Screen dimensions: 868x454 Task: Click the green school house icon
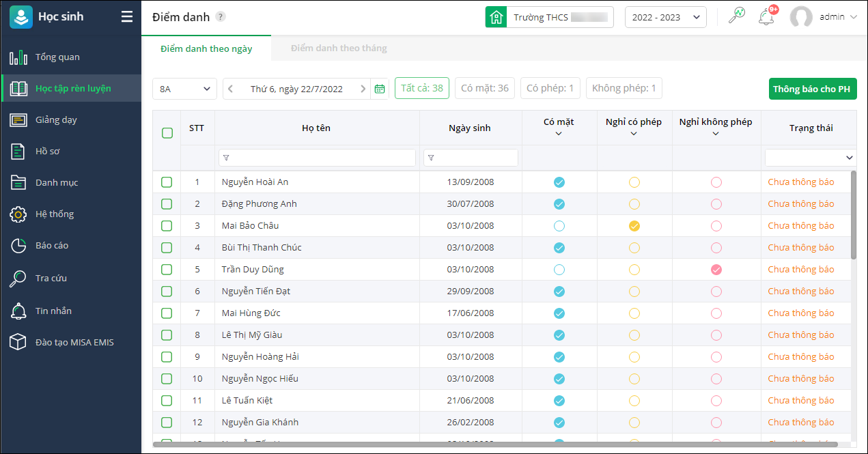[496, 17]
